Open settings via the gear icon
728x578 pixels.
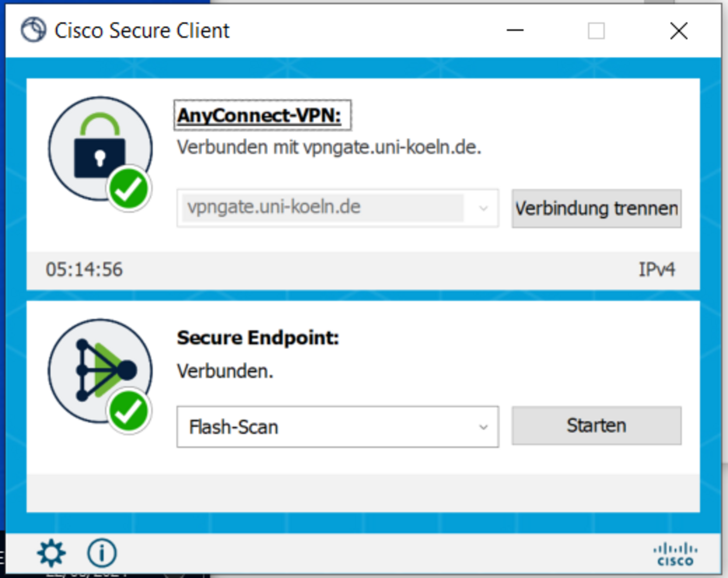click(51, 553)
